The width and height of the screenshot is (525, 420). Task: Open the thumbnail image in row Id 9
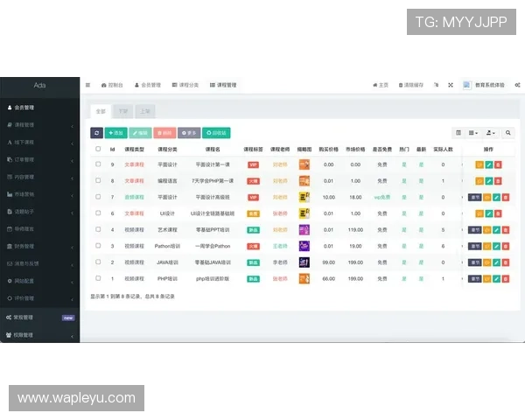(x=304, y=164)
